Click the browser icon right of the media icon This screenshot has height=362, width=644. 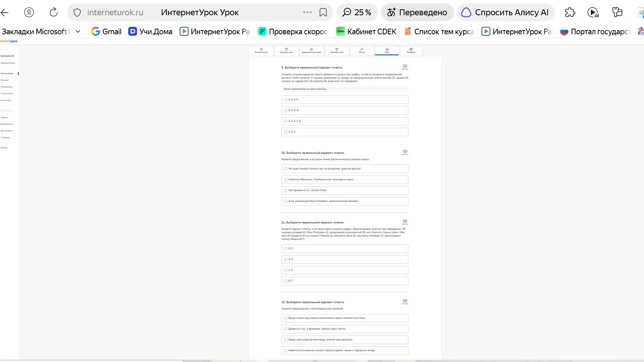pyautogui.click(x=617, y=12)
